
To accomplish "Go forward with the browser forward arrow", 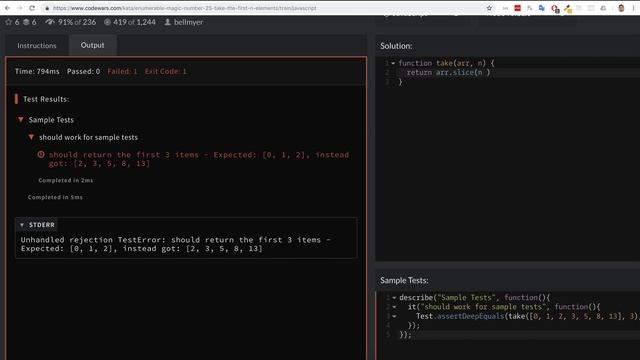I will click(x=20, y=8).
